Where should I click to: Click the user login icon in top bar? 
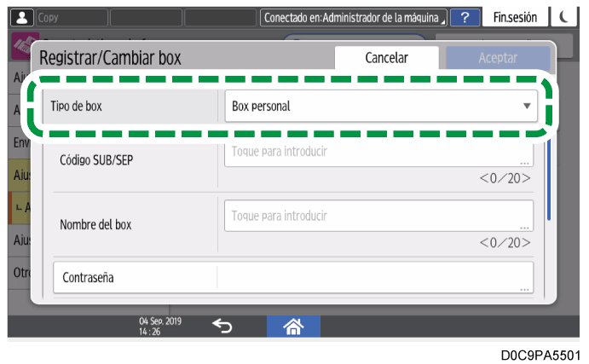tap(17, 17)
